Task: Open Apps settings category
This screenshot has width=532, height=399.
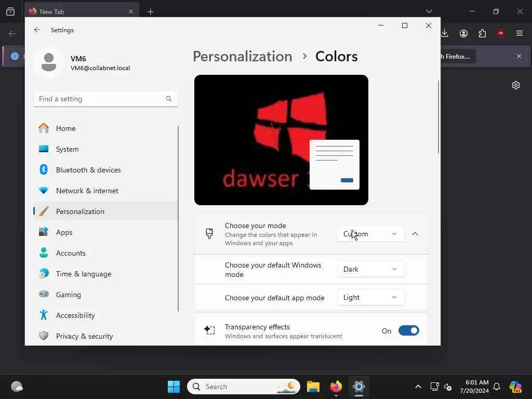Action: [x=105, y=232]
